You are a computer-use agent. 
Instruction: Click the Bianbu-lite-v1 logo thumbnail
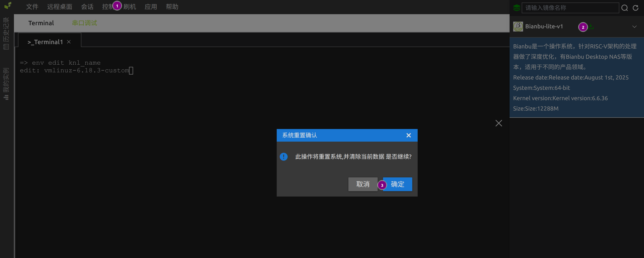pos(518,26)
